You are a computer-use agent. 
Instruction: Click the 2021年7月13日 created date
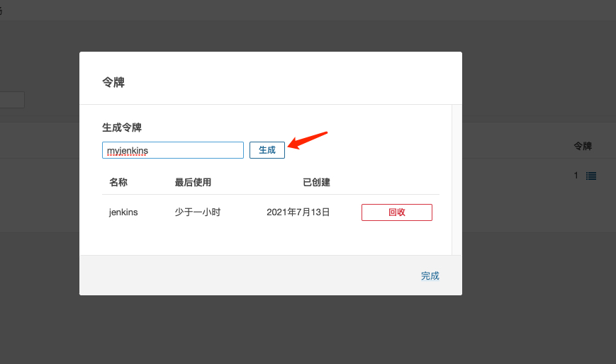coord(298,212)
